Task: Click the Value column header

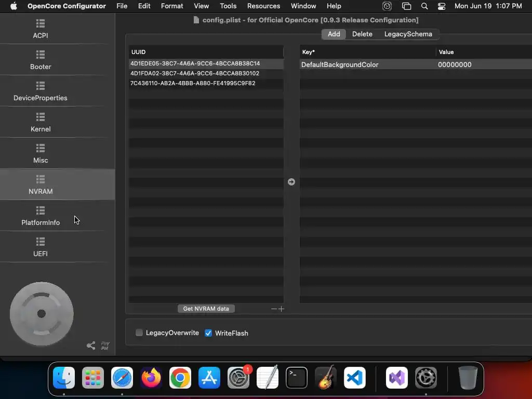Action: click(x=484, y=52)
